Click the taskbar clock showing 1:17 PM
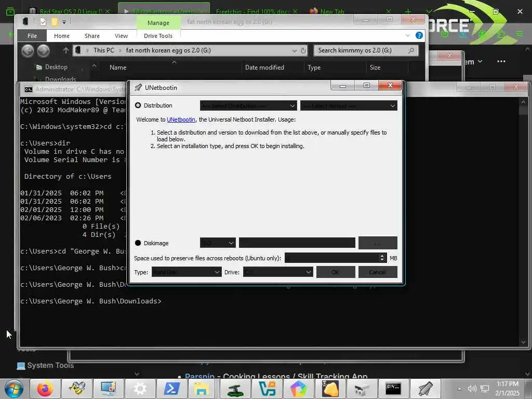532x399 pixels. click(507, 389)
